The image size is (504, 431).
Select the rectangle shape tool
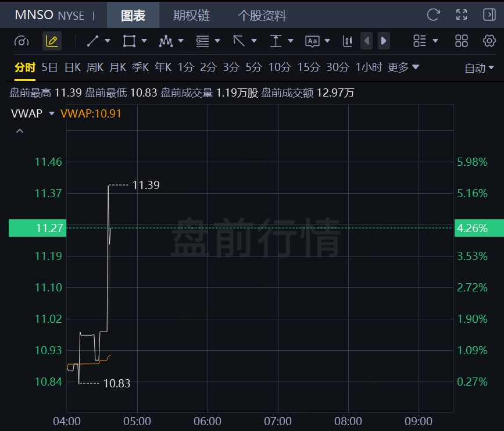(129, 41)
